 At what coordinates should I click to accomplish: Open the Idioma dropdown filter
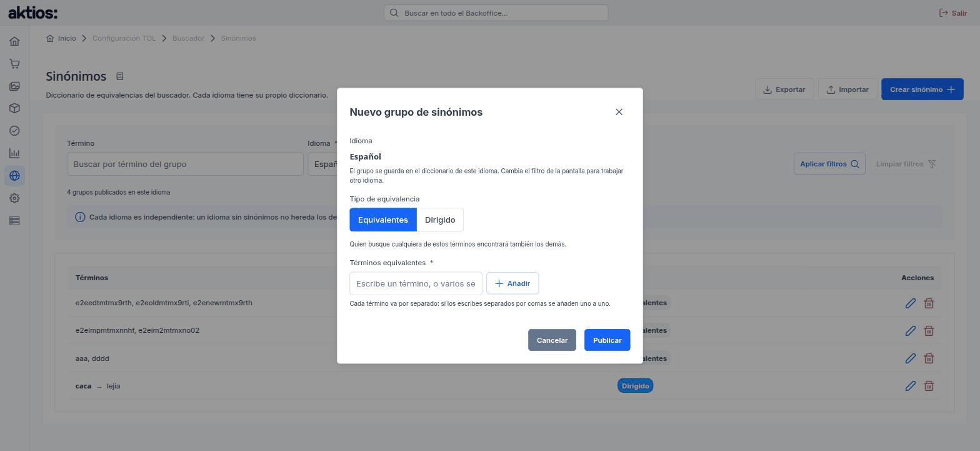pyautogui.click(x=322, y=164)
